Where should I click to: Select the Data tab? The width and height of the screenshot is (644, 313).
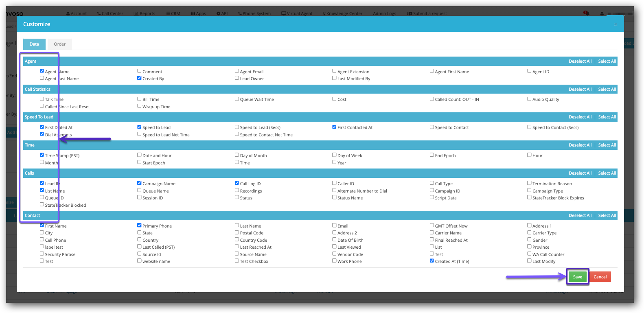click(34, 44)
